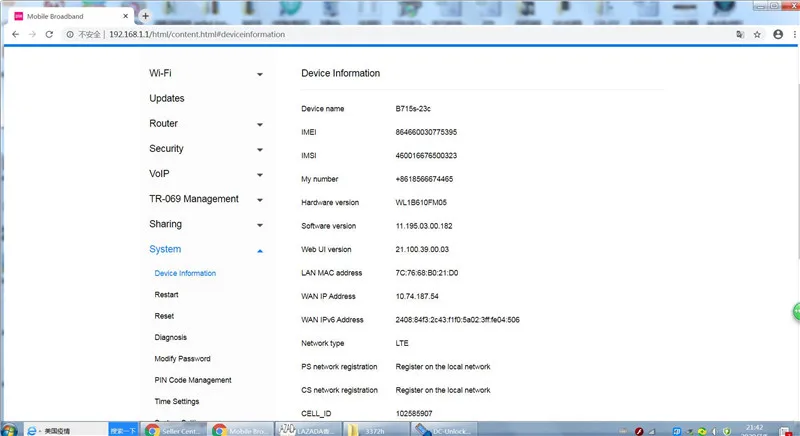Reload the page with the refresh icon
Screen dimensions: 800x436
point(51,34)
